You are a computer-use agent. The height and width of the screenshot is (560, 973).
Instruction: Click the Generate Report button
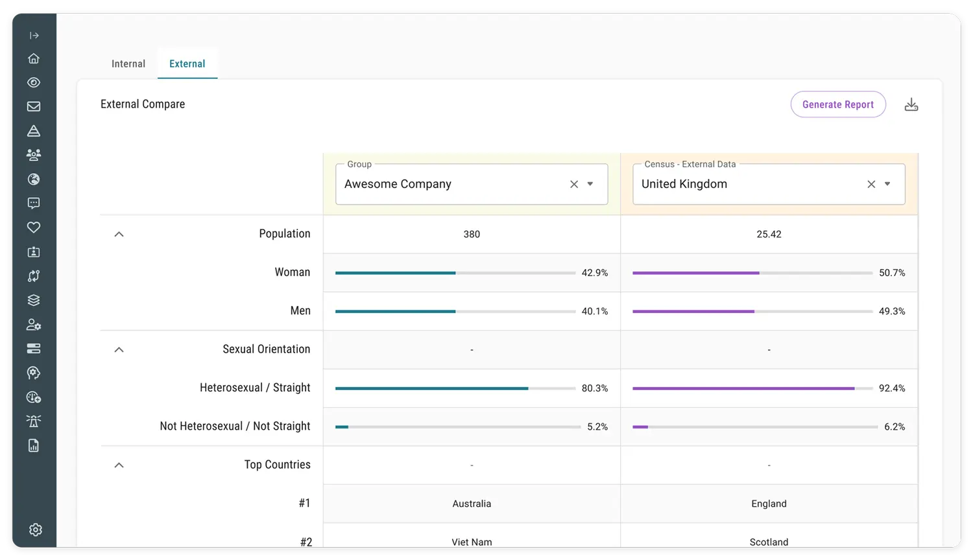click(837, 104)
